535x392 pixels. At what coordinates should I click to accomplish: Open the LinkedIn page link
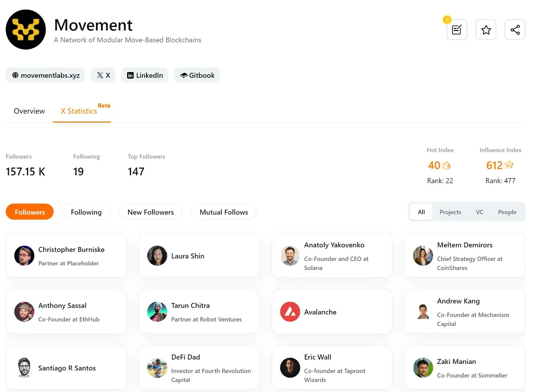pos(145,75)
